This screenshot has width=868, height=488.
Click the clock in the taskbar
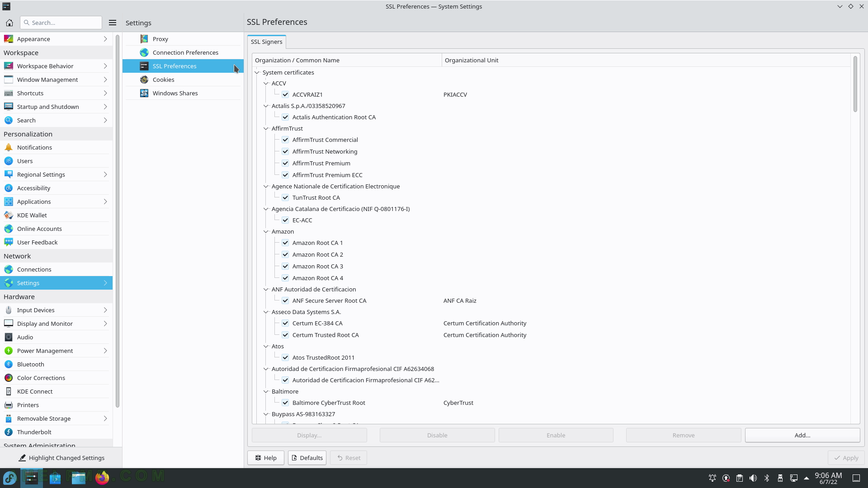[x=828, y=478]
